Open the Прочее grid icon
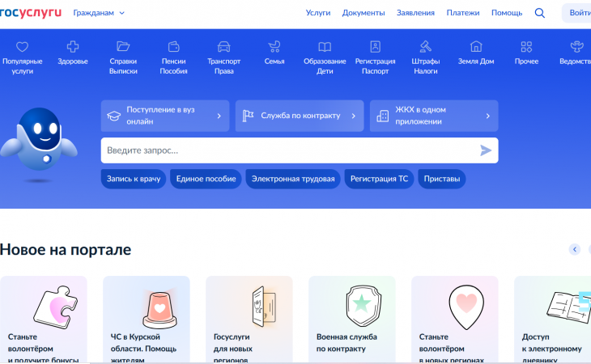Screen dimensions: 591x364 [x=526, y=47]
